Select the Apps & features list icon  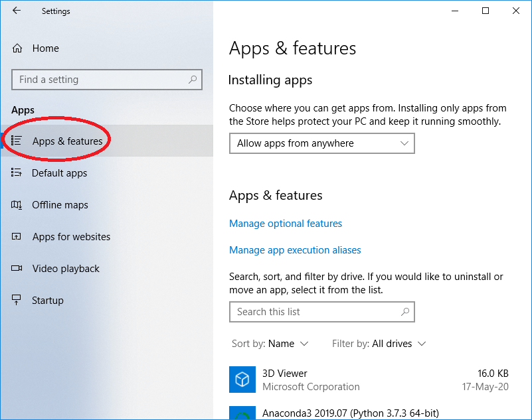pos(17,141)
